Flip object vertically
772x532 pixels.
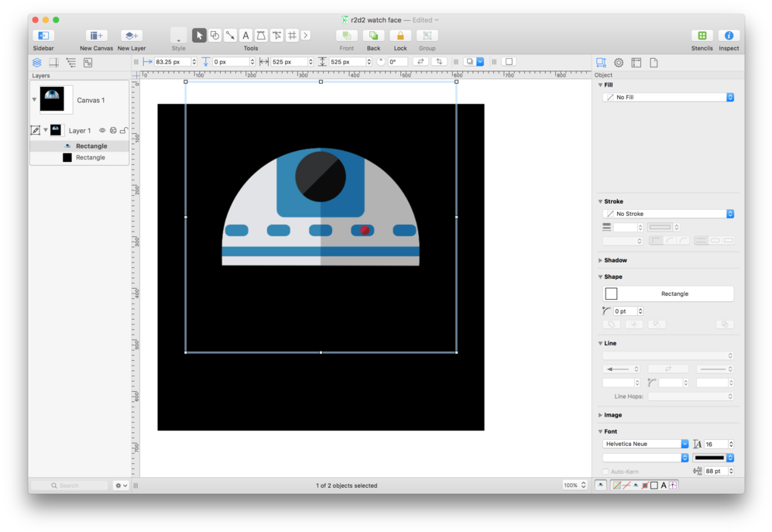coord(439,62)
